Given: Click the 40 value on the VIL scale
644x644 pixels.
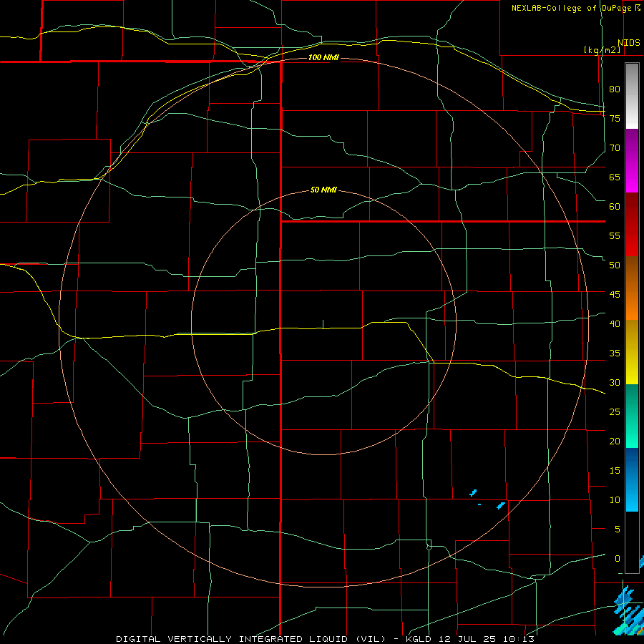Looking at the screenshot, I should click(615, 324).
